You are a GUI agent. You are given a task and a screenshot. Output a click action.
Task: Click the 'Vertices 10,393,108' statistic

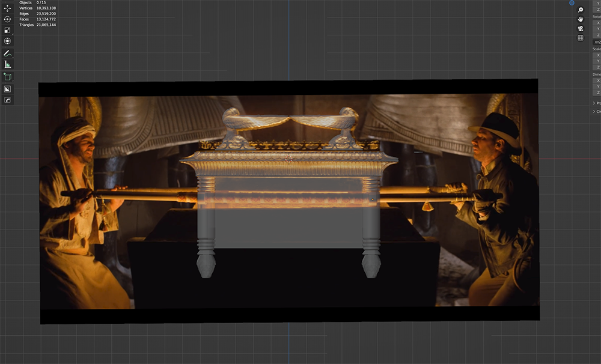[37, 8]
